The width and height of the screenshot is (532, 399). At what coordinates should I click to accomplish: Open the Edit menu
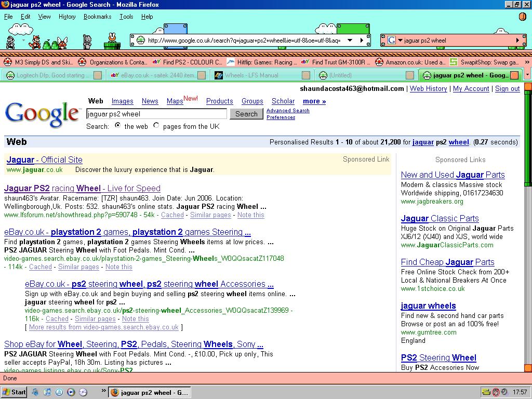coord(25,17)
